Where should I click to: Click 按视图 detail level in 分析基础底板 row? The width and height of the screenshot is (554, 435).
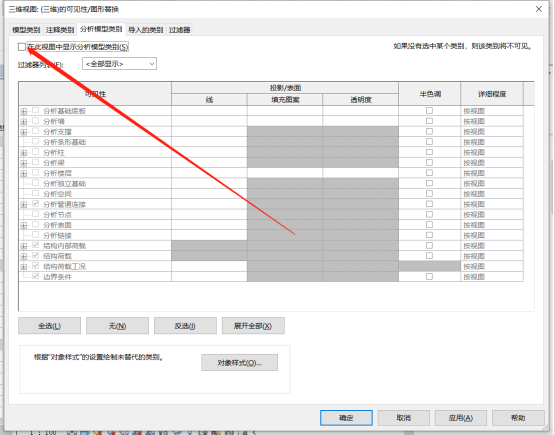tap(492, 111)
